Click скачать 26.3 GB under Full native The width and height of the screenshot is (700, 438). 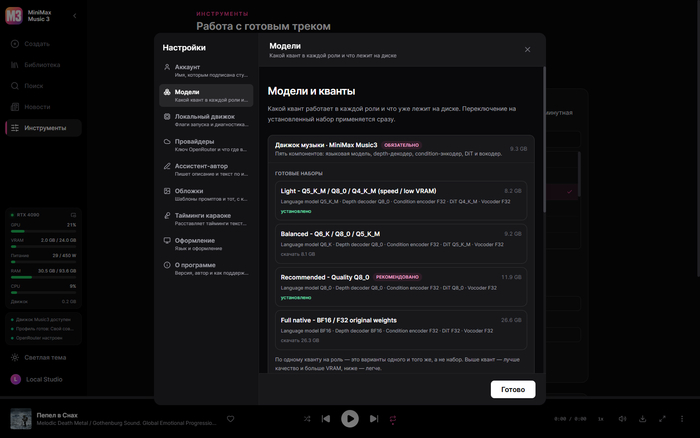pos(300,340)
